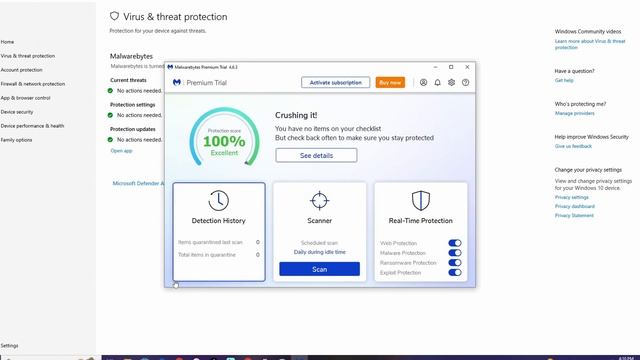Click Activate subscription button
This screenshot has width=640, height=360.
point(336,82)
